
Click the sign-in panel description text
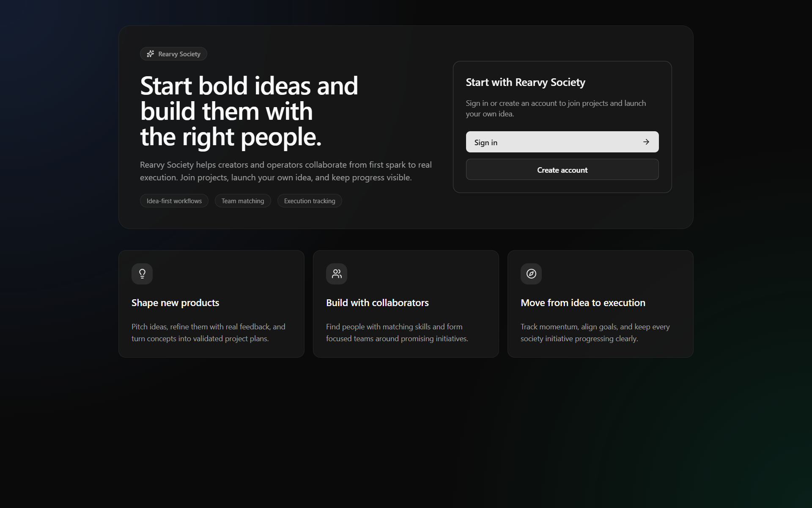click(x=556, y=108)
